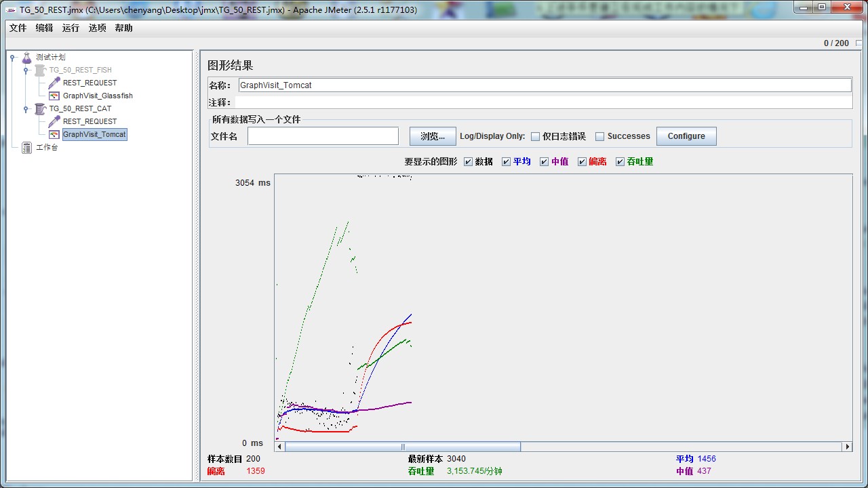Viewport: 868px width, 488px height.
Task: Collapse the TG_50_REST_FISH tree branch
Action: click(26, 70)
